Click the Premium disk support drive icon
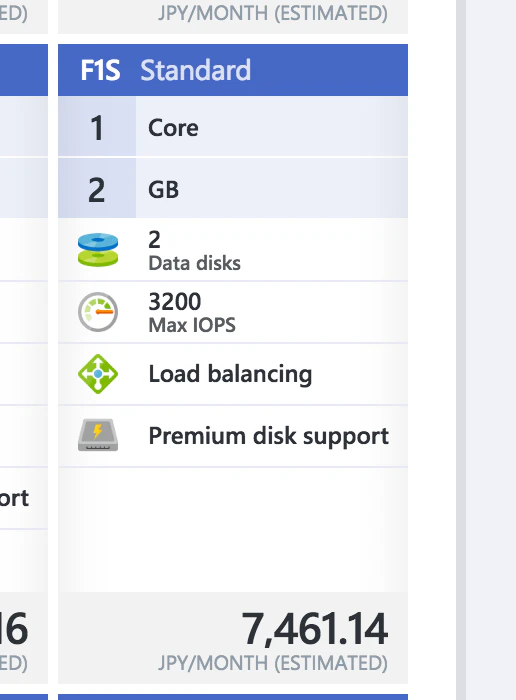Viewport: 516px width, 700px height. [x=98, y=435]
